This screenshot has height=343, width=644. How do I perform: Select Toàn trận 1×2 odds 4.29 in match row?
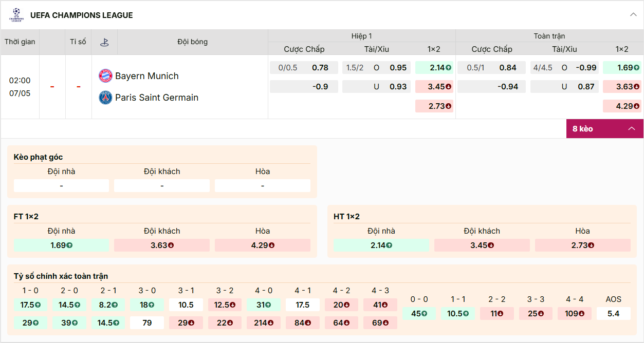(x=622, y=106)
